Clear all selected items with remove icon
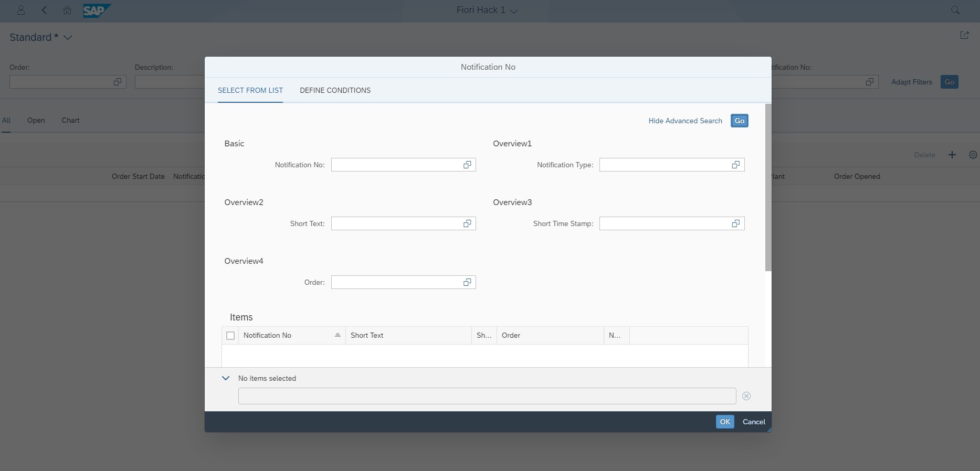Image resolution: width=980 pixels, height=471 pixels. click(x=746, y=396)
